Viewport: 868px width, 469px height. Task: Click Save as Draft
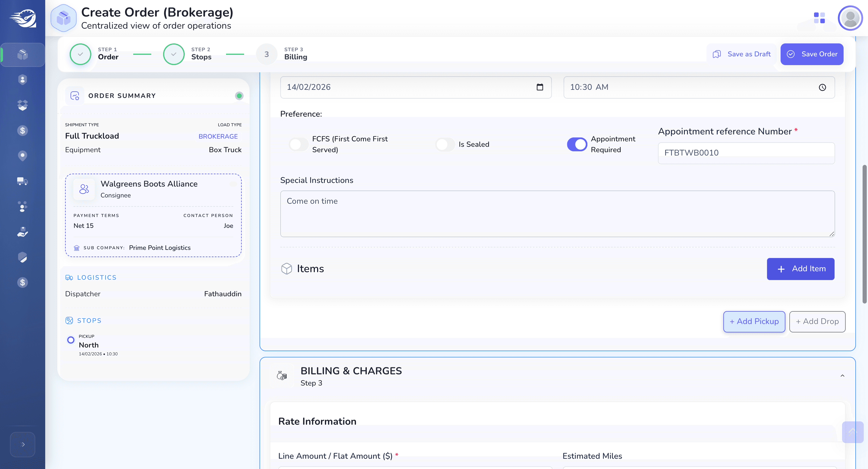741,54
